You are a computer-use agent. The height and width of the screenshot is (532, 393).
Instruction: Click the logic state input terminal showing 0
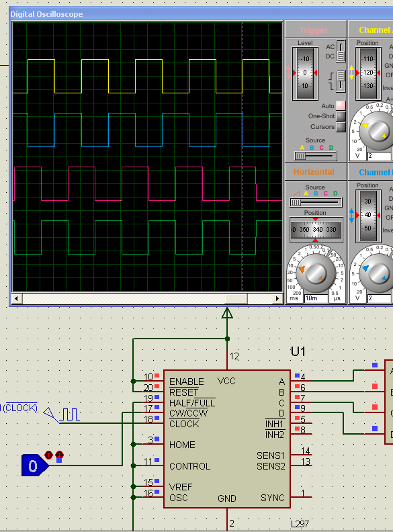click(x=34, y=465)
